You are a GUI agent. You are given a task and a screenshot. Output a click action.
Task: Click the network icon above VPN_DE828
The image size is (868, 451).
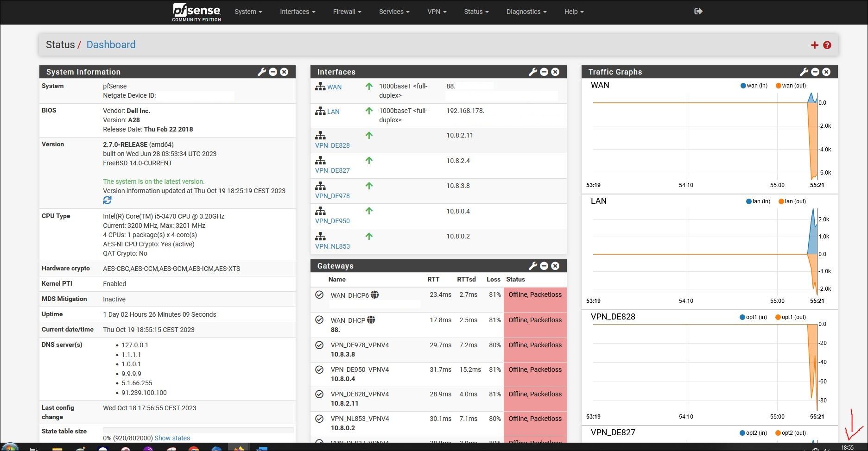(x=320, y=136)
